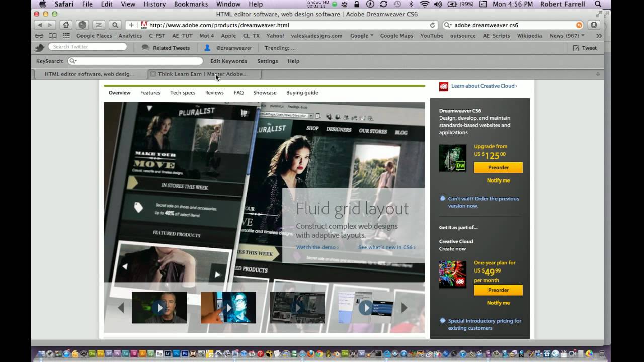
Task: Click the Twitter bird icon in the toolbar
Action: (39, 48)
